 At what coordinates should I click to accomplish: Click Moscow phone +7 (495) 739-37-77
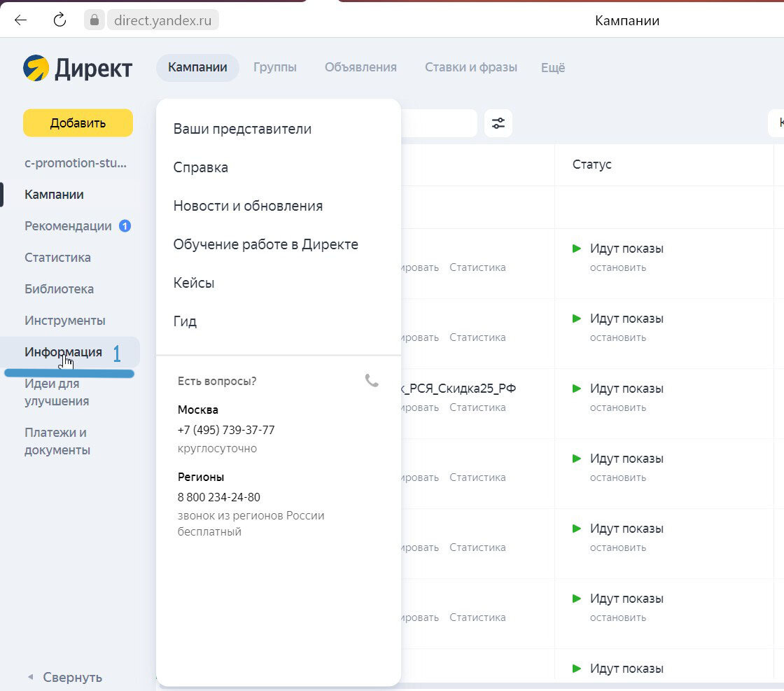pos(226,430)
